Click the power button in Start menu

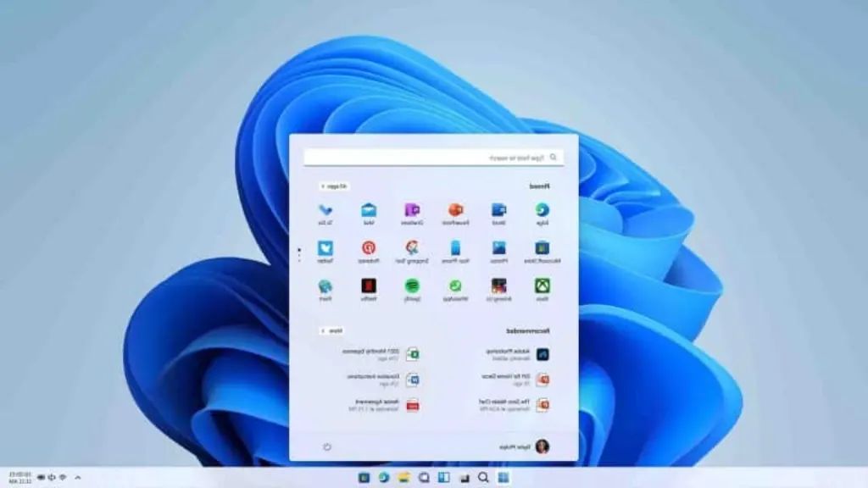[327, 446]
